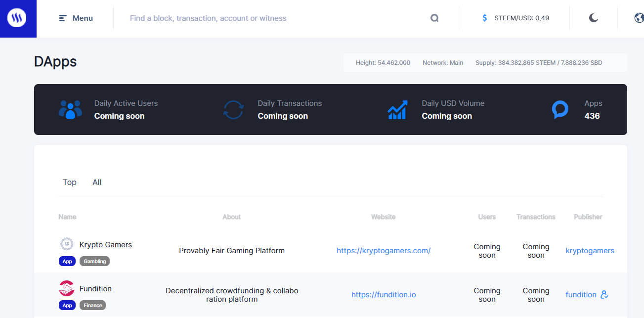
Task: Open the kryptogamers.com website link
Action: pos(384,251)
